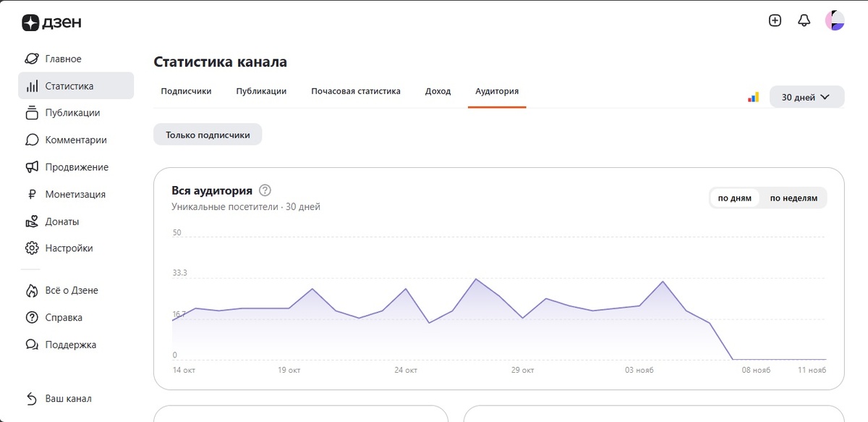This screenshot has width=868, height=422.
Task: Open notifications bell
Action: 804,20
